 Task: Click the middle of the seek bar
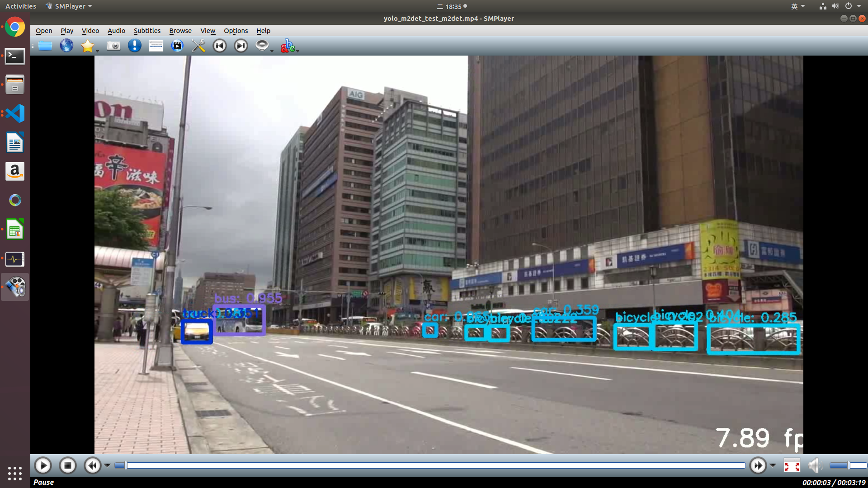click(430, 465)
